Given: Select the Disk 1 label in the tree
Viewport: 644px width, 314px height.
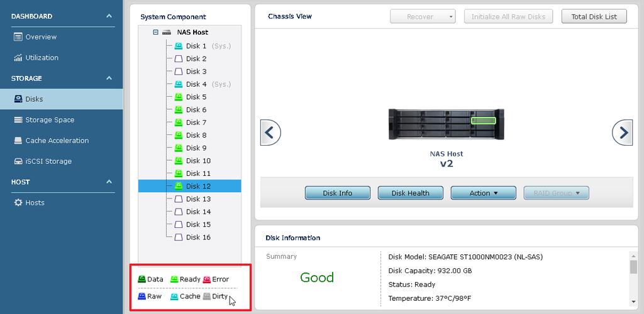Looking at the screenshot, I should coord(196,46).
